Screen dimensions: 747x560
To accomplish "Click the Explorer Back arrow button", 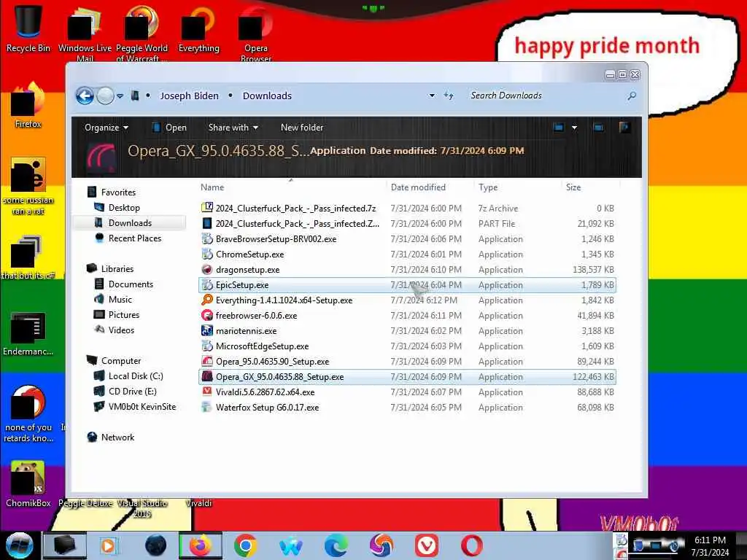I will pos(85,96).
